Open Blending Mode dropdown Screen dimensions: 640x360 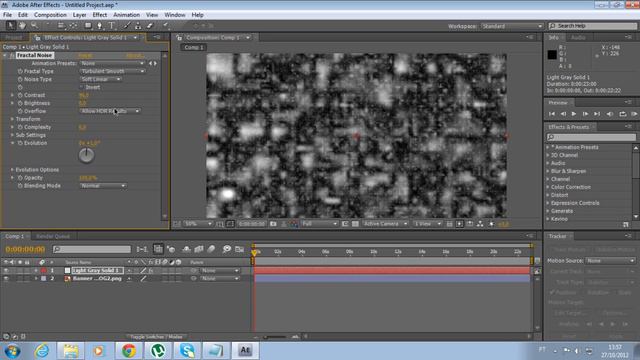coord(103,186)
